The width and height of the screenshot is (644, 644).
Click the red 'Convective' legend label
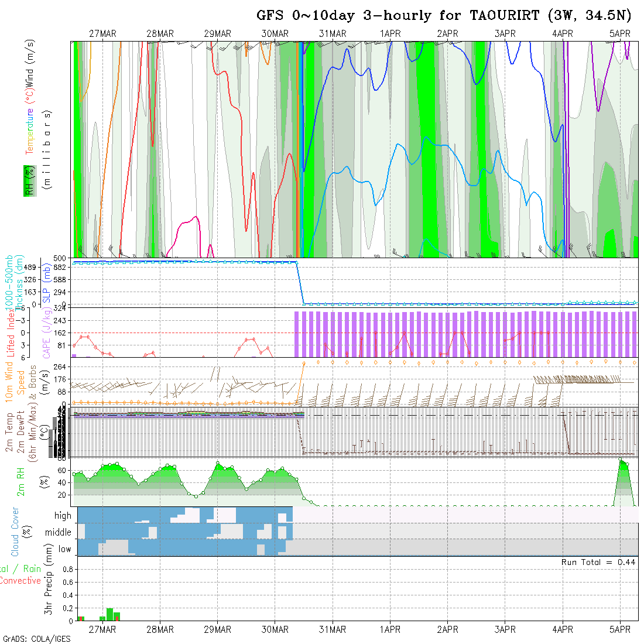point(20,581)
